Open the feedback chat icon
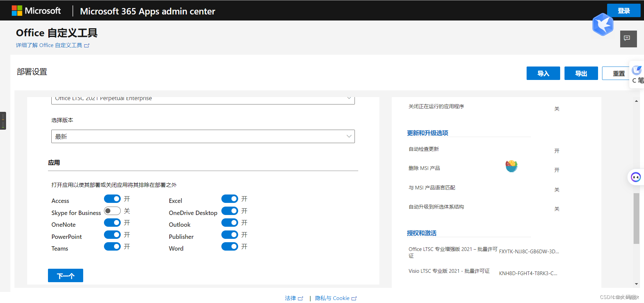The width and height of the screenshot is (644, 303). pos(628,39)
